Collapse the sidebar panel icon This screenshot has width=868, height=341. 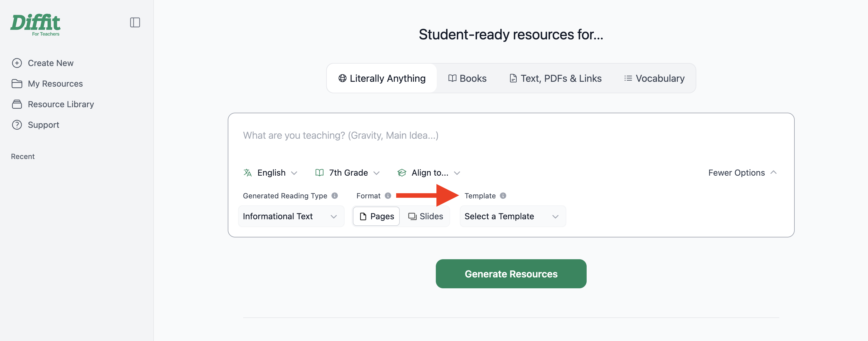tap(135, 23)
